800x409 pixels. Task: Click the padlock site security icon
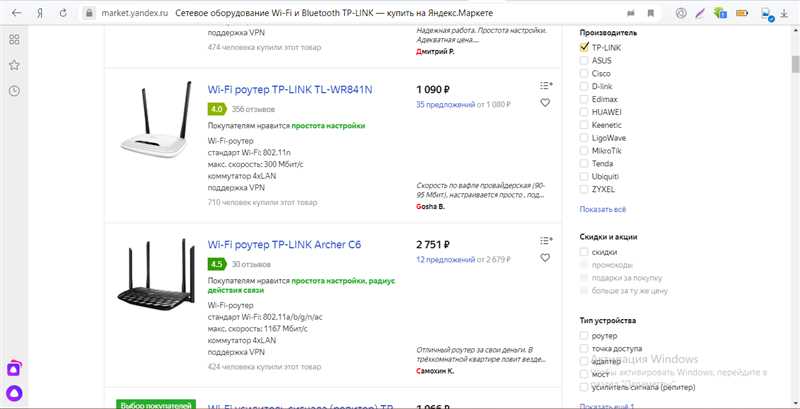click(x=89, y=13)
